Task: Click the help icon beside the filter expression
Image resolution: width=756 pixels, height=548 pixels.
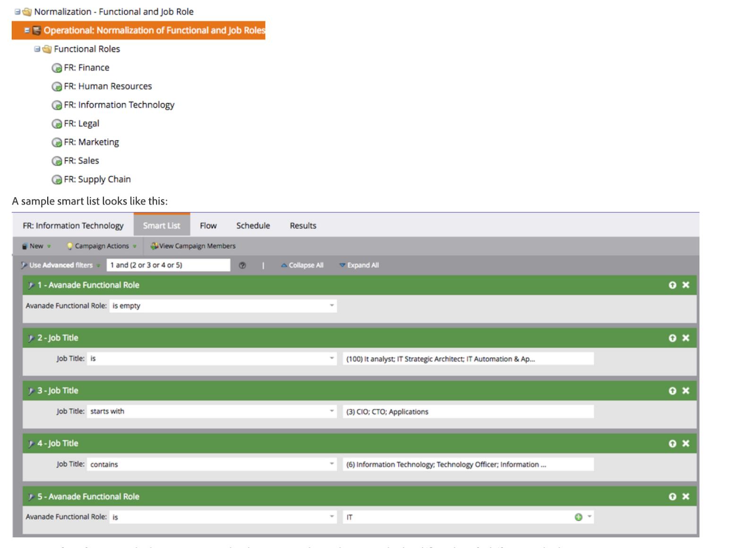Action: point(242,265)
